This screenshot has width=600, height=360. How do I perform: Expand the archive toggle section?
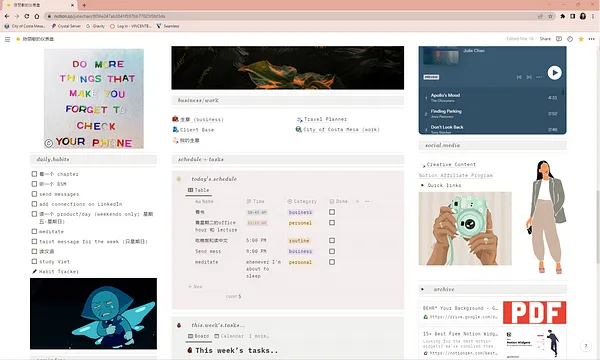pyautogui.click(x=422, y=289)
